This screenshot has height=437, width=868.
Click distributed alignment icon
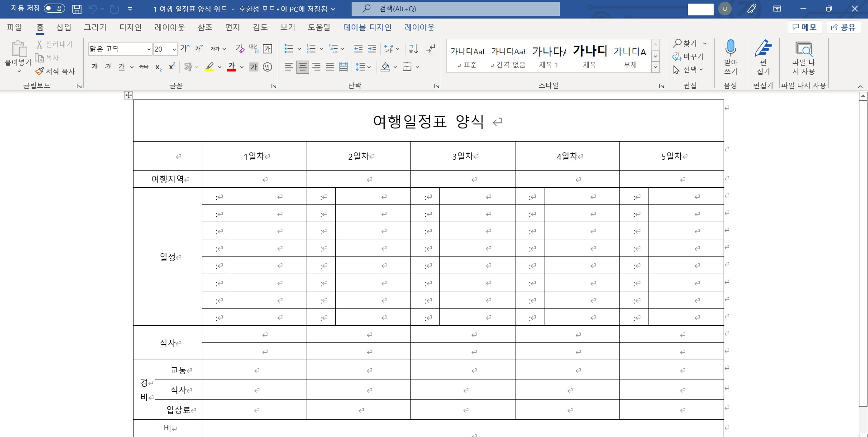[x=343, y=67]
